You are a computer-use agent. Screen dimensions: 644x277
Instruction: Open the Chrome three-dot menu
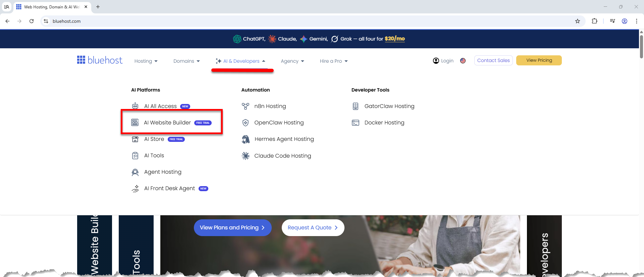tap(637, 21)
